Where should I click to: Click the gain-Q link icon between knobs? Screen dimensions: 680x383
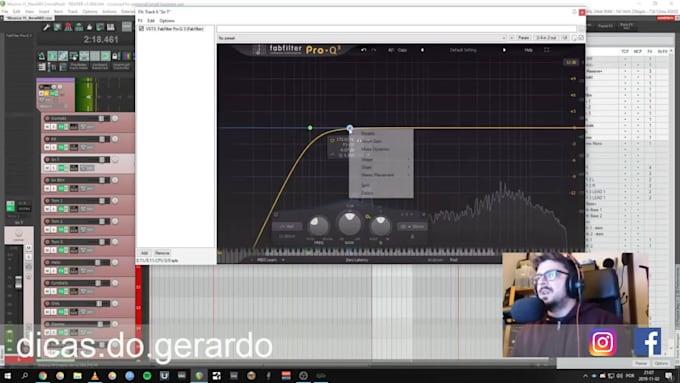(x=368, y=216)
